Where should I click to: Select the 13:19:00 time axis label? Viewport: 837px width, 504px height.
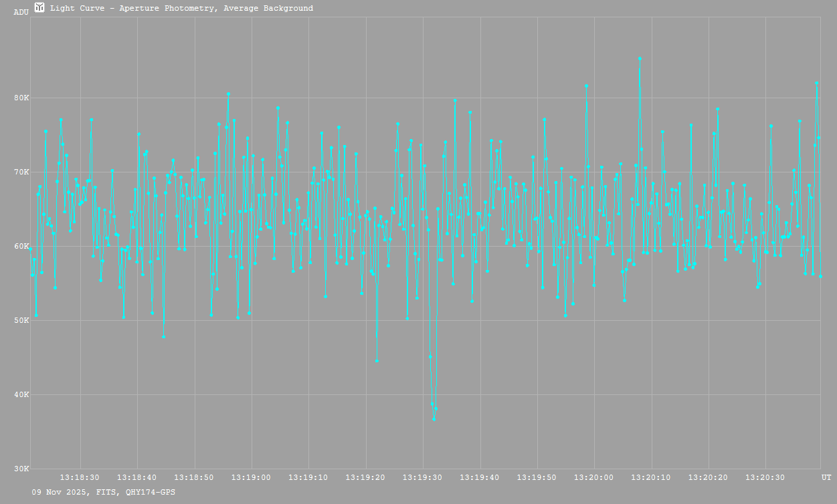pyautogui.click(x=252, y=477)
